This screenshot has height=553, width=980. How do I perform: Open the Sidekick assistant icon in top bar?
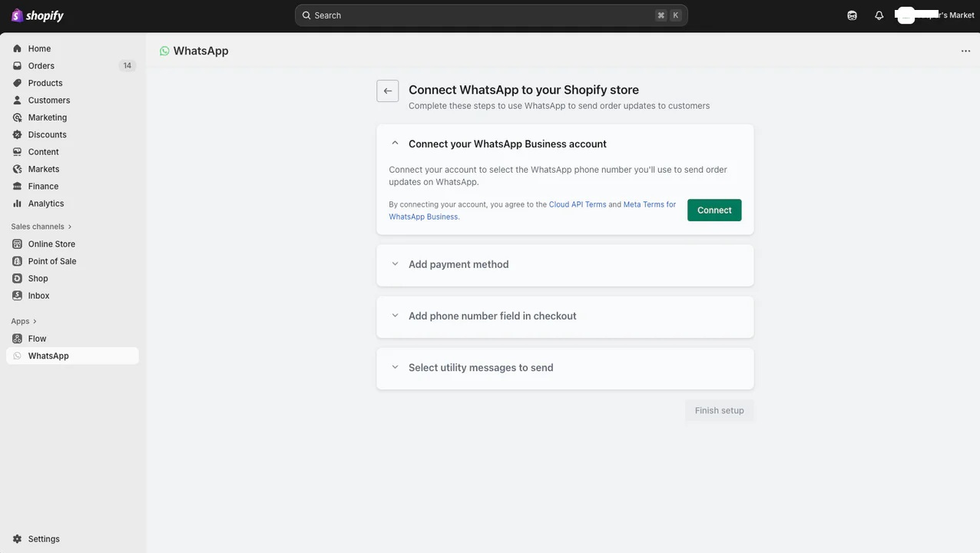[x=852, y=15]
